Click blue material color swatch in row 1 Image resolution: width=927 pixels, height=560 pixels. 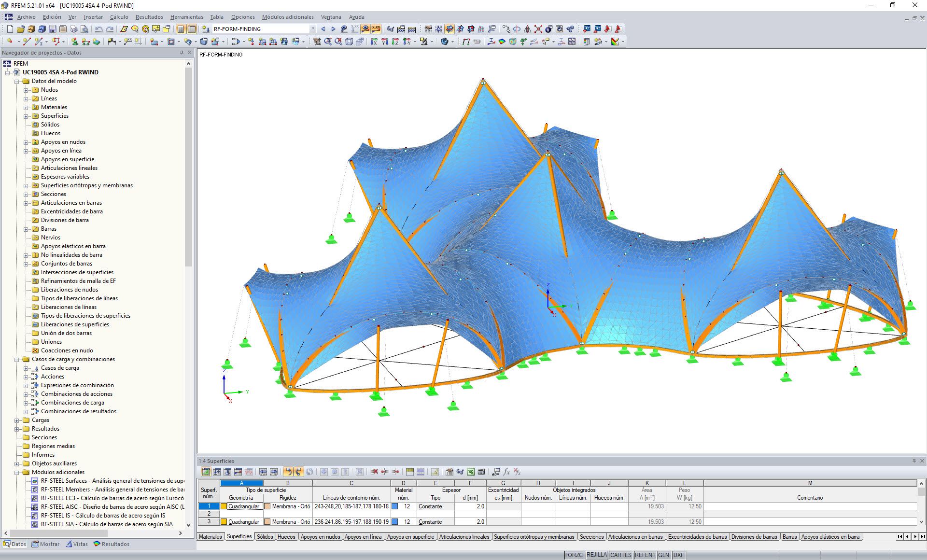coord(394,506)
